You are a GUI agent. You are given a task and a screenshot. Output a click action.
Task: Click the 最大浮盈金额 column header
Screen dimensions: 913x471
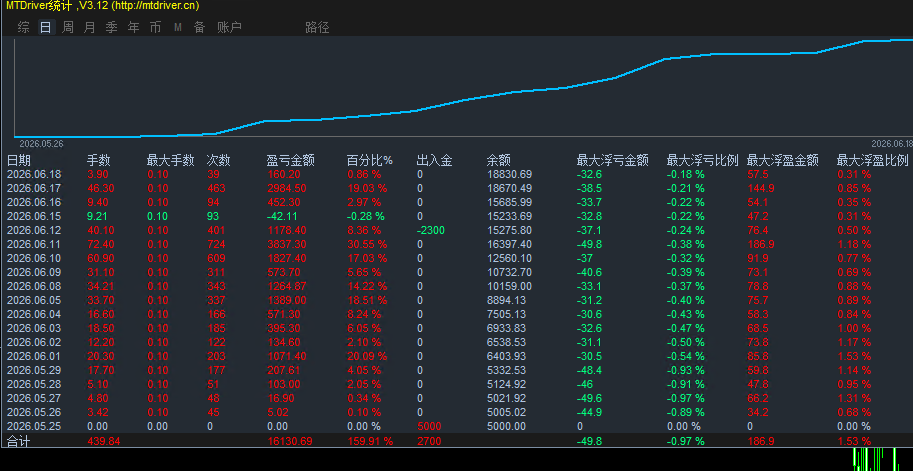(783, 161)
